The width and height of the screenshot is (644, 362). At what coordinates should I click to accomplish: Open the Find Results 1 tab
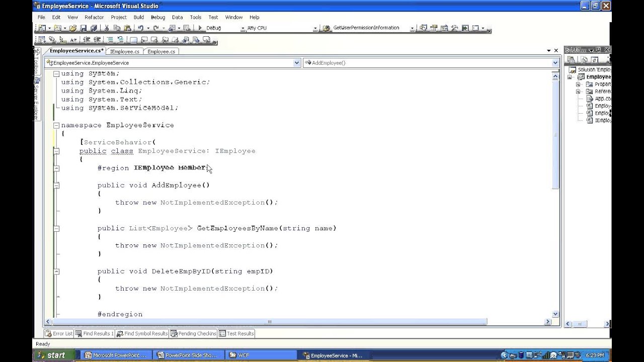(x=95, y=333)
